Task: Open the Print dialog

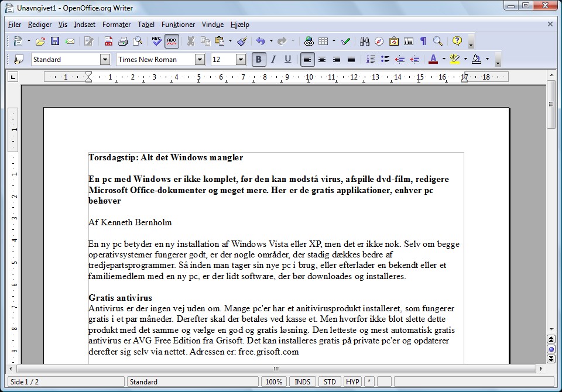Action: click(123, 41)
